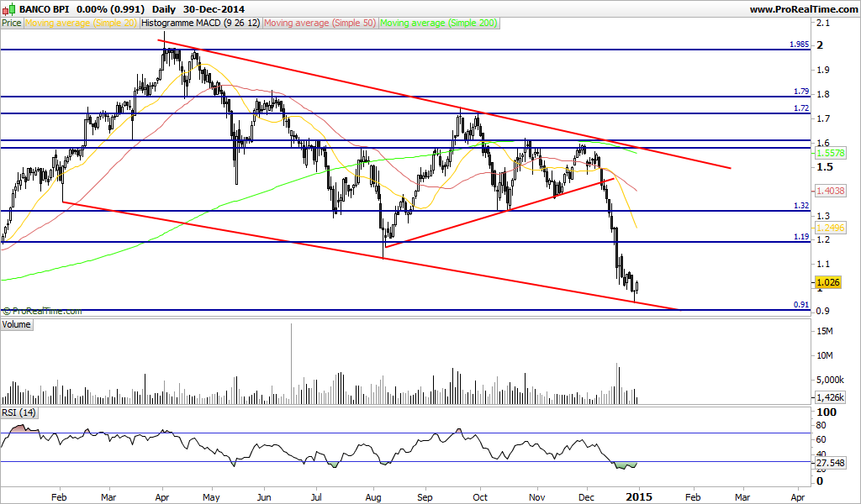
Task: Click the BANCO BPI chart title
Action: tap(45, 9)
